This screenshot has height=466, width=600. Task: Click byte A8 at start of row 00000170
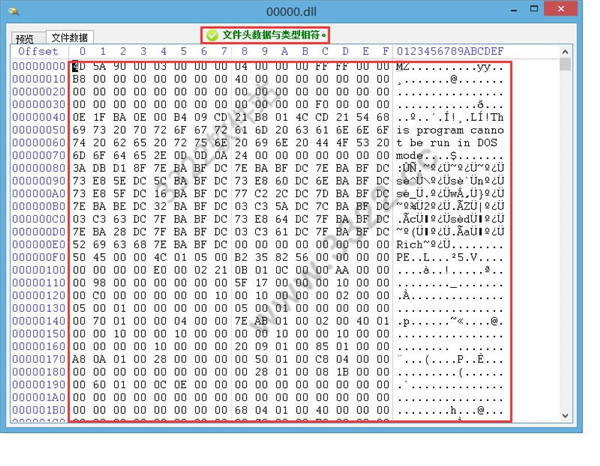coord(79,359)
